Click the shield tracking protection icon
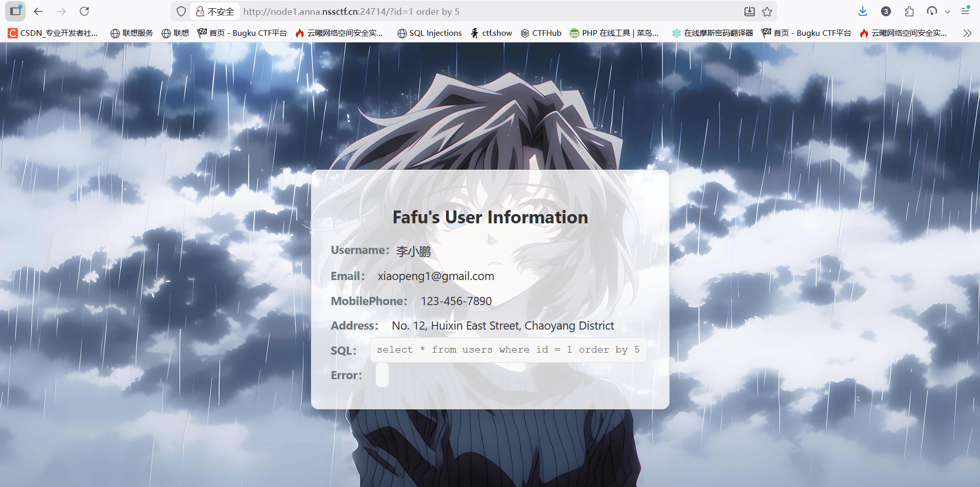980x487 pixels. tap(181, 11)
